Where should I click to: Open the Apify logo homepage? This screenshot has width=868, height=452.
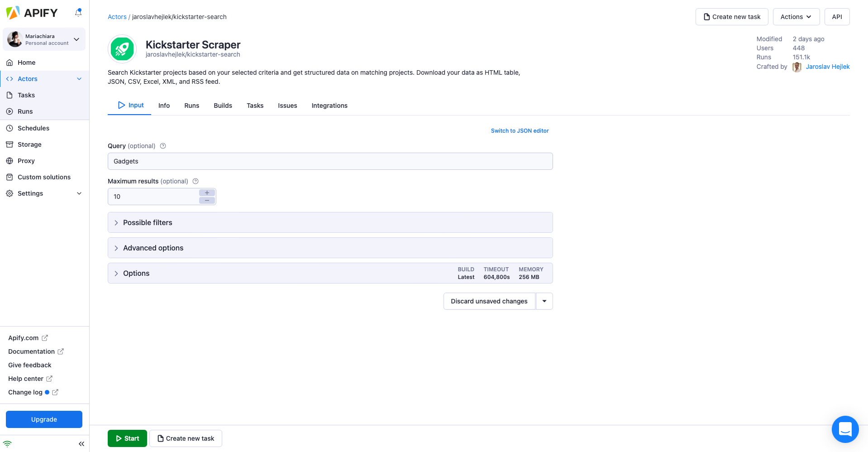click(32, 12)
